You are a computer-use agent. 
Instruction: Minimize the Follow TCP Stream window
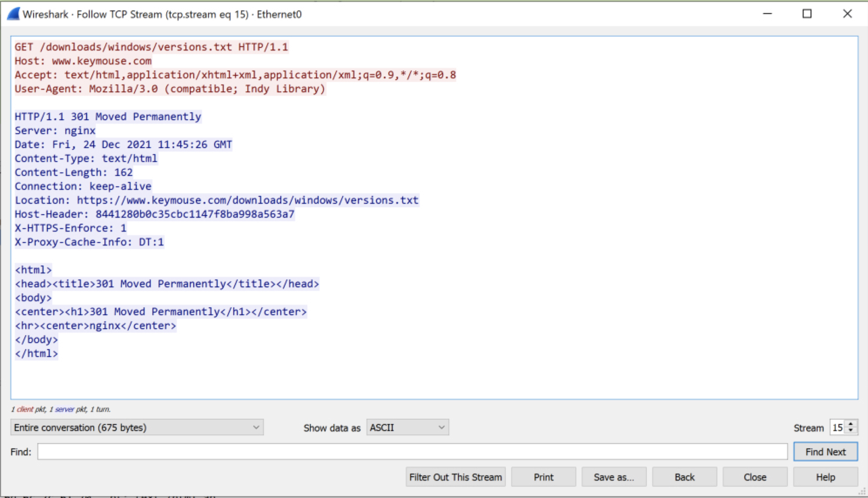click(x=767, y=14)
